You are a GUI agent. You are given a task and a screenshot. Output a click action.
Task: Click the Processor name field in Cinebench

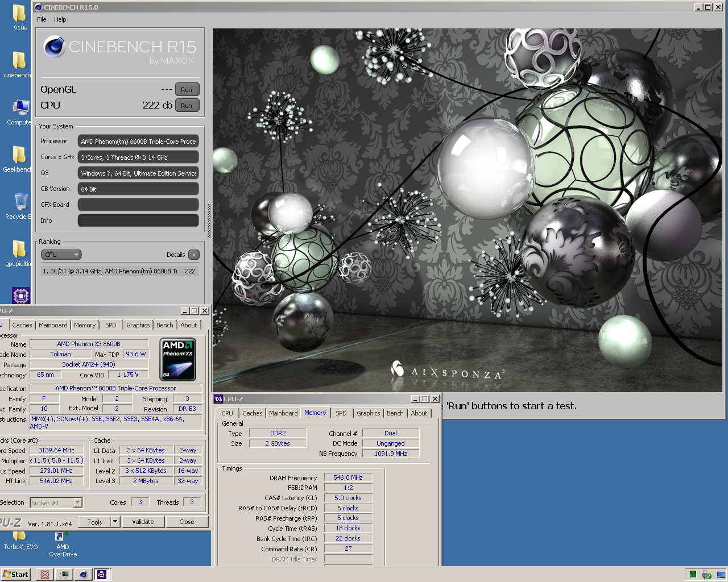coord(138,141)
